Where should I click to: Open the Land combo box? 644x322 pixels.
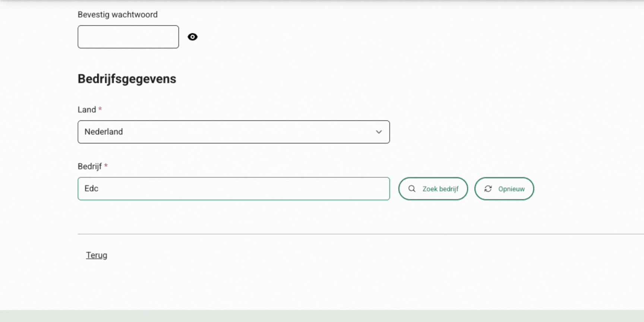(233, 132)
